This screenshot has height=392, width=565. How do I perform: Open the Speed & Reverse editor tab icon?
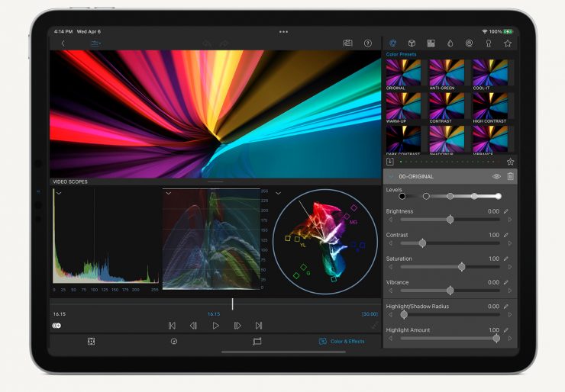173,342
